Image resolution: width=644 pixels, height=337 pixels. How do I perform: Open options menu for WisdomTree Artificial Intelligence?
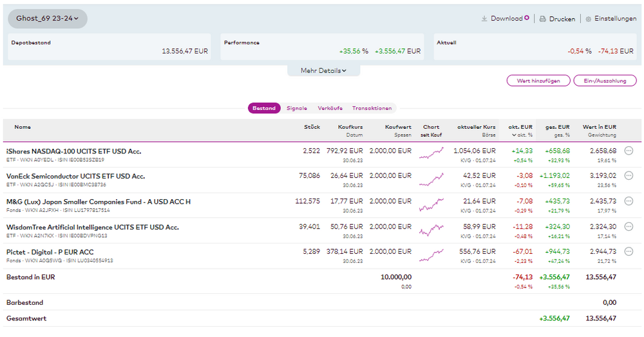point(629,227)
